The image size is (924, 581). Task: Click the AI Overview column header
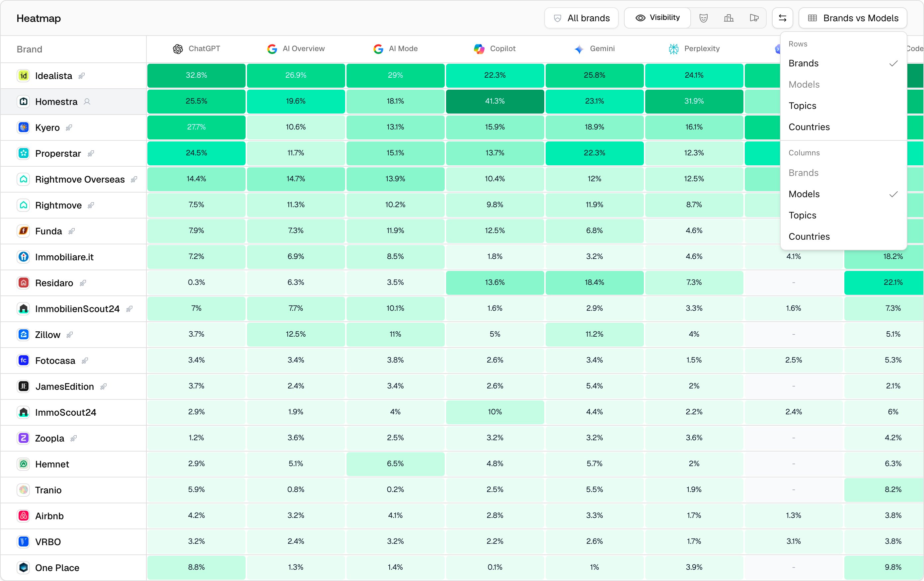(x=296, y=49)
